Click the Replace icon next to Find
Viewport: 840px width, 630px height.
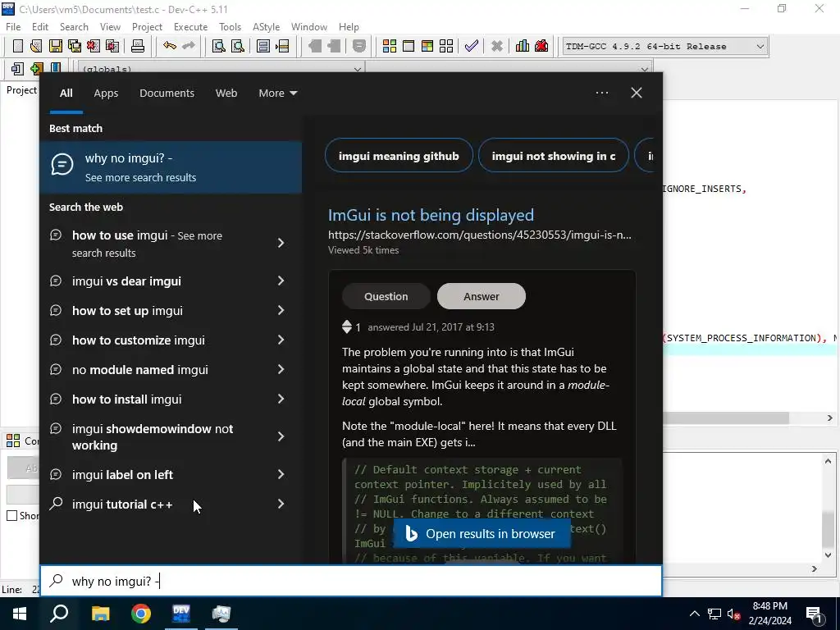pyautogui.click(x=237, y=46)
